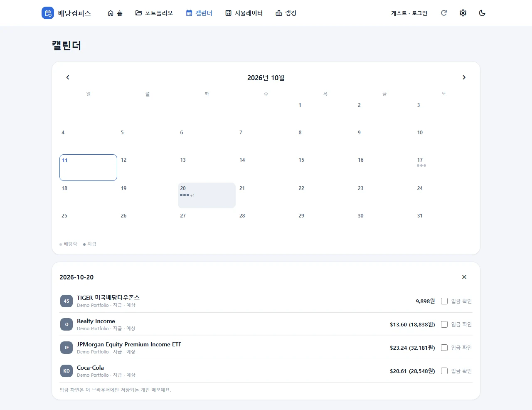Viewport: 532px width, 410px height.
Task: Click the TIGER 미국배당다우존스 name
Action: (108, 298)
